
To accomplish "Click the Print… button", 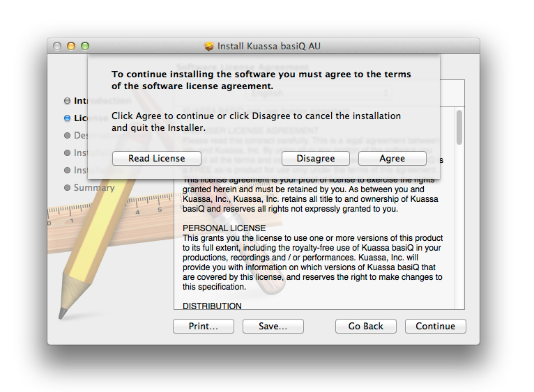I will tap(204, 326).
